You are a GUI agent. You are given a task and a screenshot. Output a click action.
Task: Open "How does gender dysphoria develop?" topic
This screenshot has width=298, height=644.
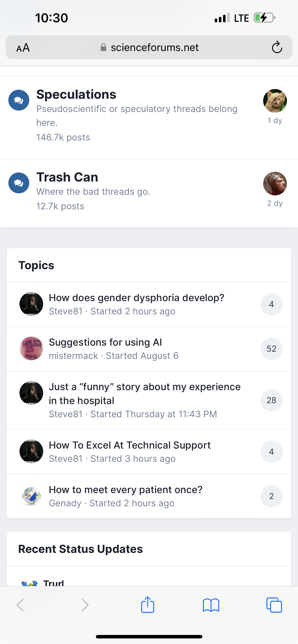(x=136, y=298)
